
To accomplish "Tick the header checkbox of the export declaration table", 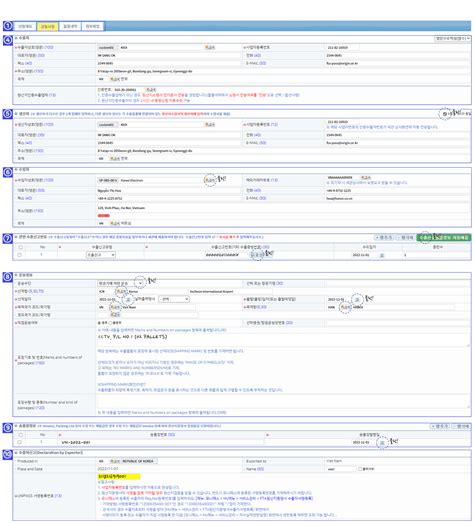I will [x=21, y=247].
